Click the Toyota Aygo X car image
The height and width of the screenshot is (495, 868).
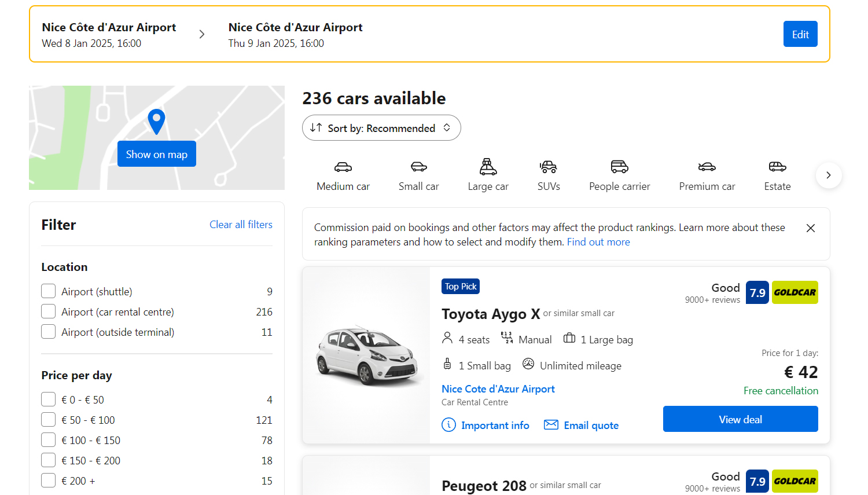pos(366,355)
